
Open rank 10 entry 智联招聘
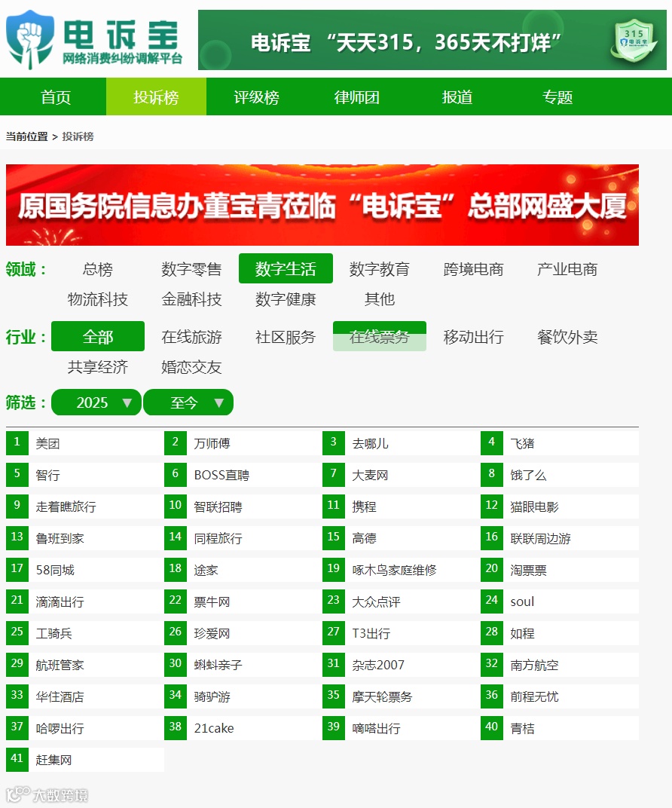pos(243,507)
